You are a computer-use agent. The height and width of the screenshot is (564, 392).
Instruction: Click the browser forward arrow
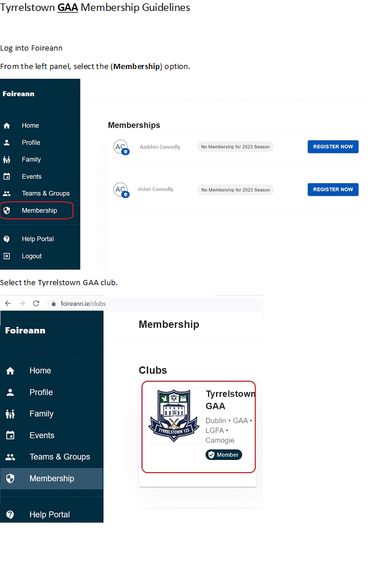22,303
